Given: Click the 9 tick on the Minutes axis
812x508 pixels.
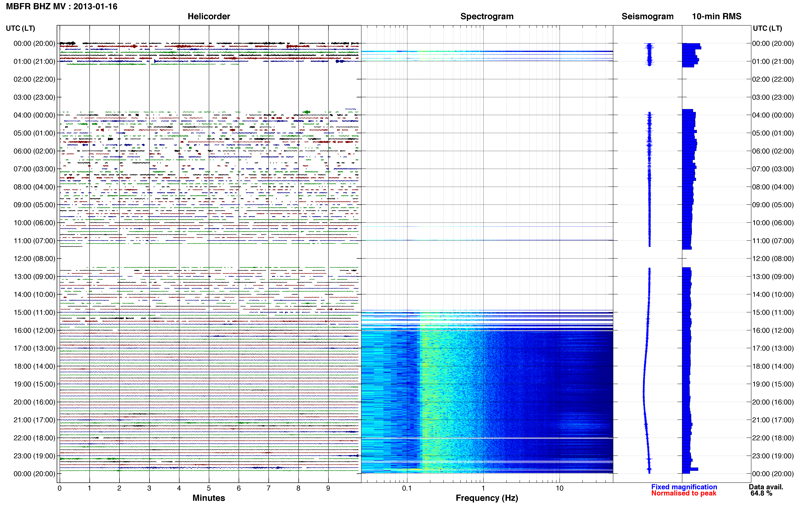Looking at the screenshot, I should click(x=328, y=488).
